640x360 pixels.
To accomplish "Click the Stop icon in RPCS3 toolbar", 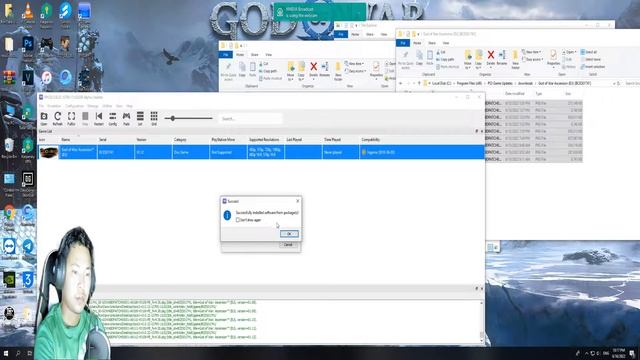I will click(85, 118).
